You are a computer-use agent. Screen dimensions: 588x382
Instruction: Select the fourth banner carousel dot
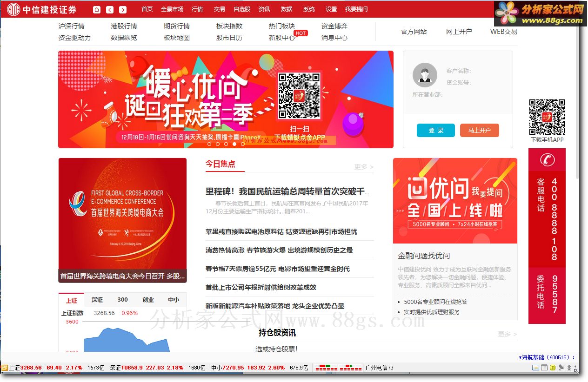tap(234, 144)
